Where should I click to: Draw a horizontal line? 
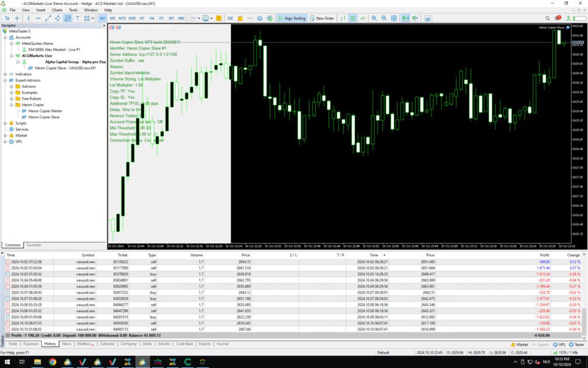[x=38, y=18]
